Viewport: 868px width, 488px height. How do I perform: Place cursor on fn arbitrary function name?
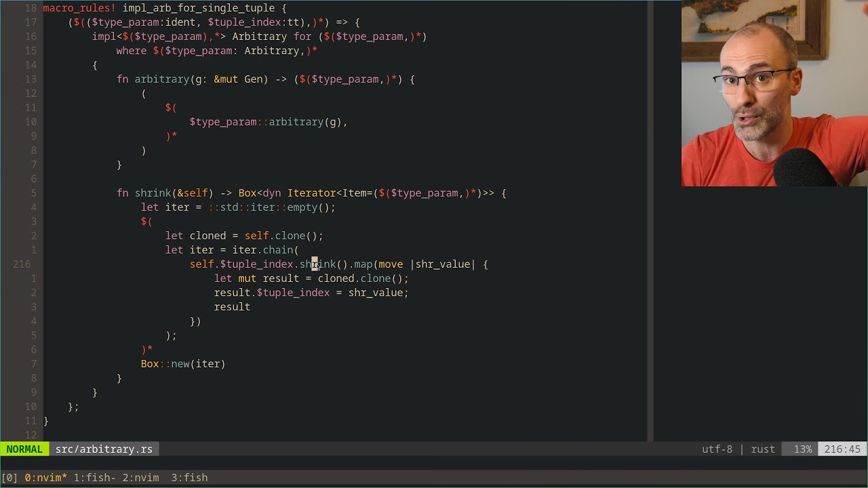point(161,79)
